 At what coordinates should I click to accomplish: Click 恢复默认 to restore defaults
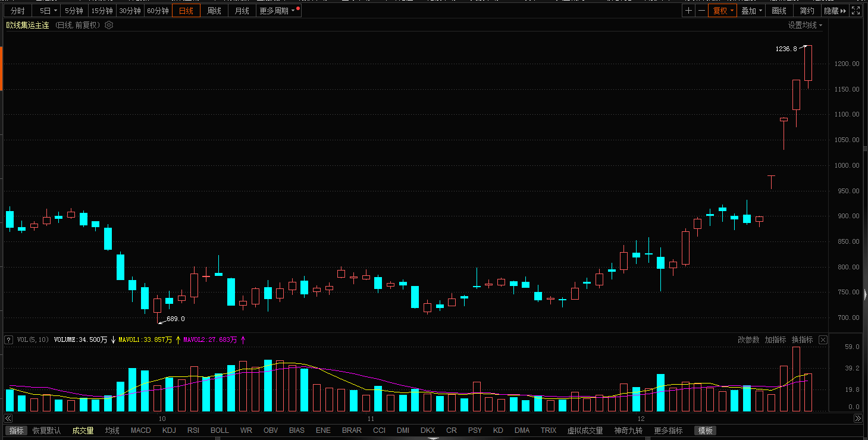coord(46,430)
